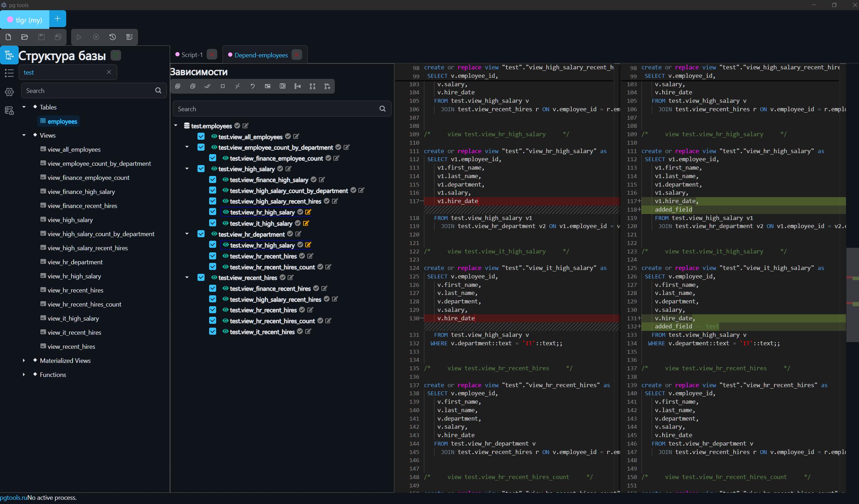Click the expand all icon in dependencies toolbar
This screenshot has width=859, height=504.
(178, 86)
